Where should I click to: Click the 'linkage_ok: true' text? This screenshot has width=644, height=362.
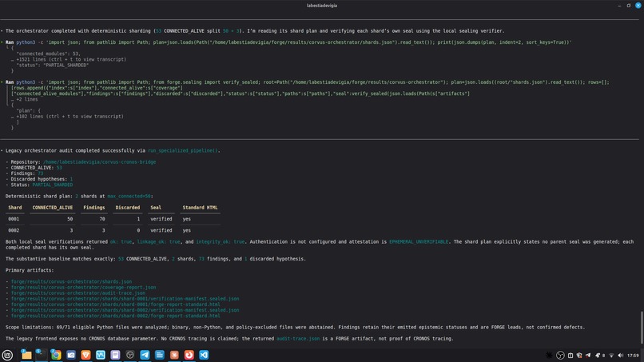[158, 242]
